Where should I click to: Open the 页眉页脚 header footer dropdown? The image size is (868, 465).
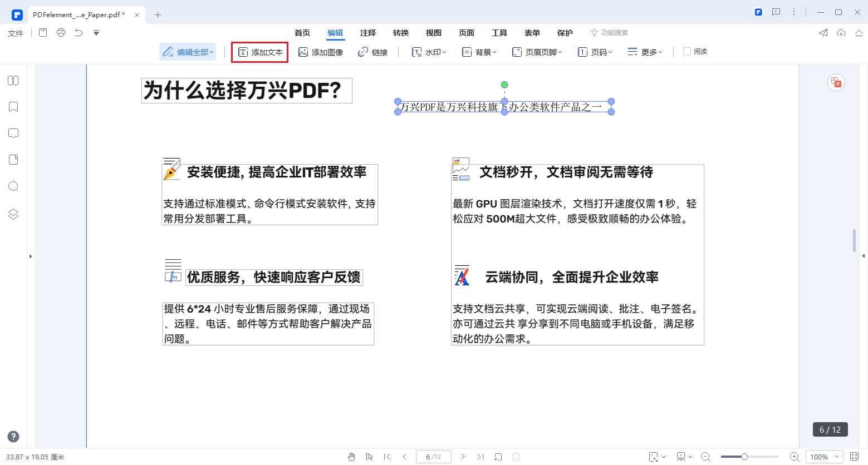[536, 52]
